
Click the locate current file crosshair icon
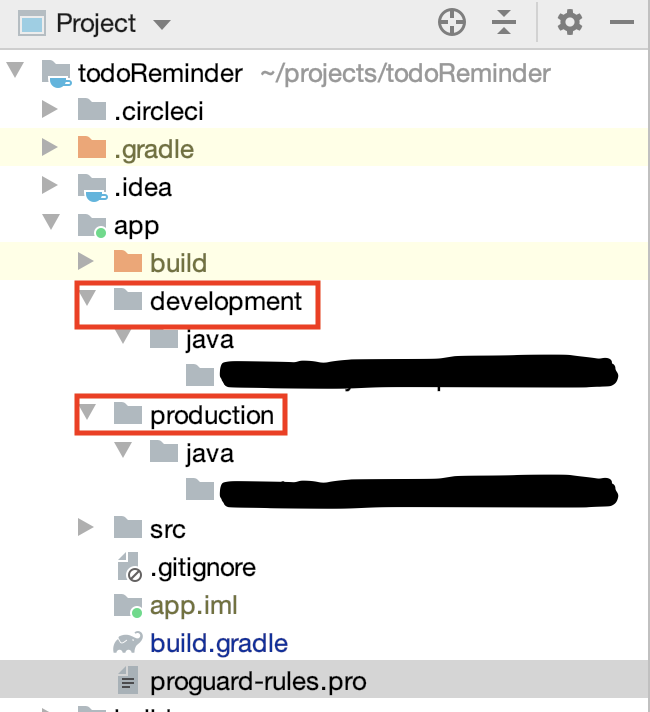click(x=453, y=22)
